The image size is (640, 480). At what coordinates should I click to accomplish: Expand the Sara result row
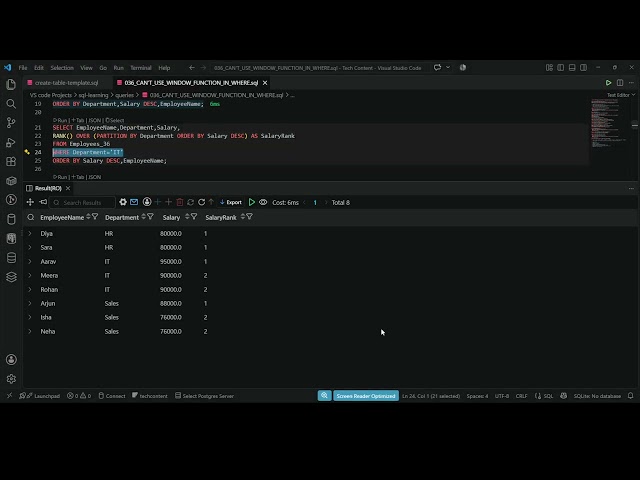30,247
